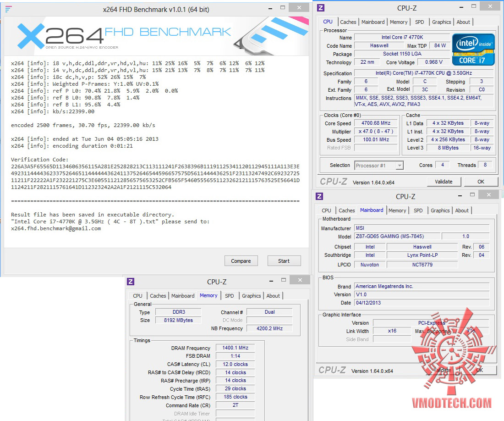Open Graphics tab in the Mainboard CPU-Z window
504x421 pixels.
[440, 210]
